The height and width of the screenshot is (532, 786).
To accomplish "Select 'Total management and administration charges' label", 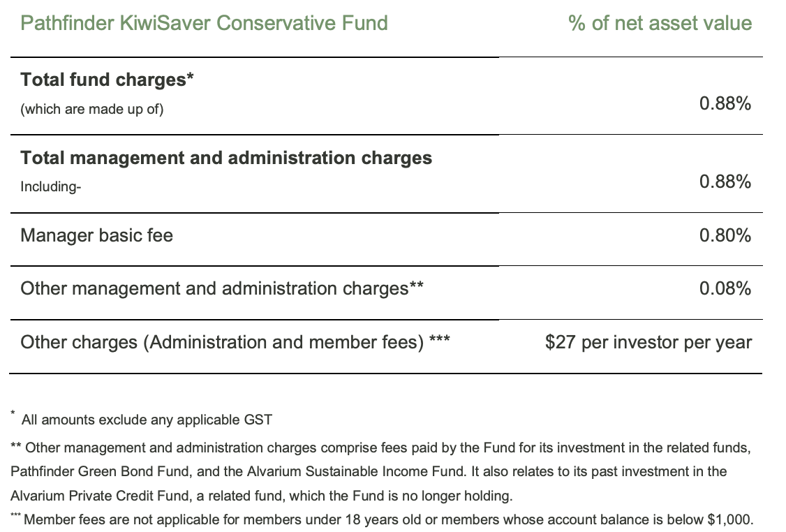I will (x=226, y=158).
